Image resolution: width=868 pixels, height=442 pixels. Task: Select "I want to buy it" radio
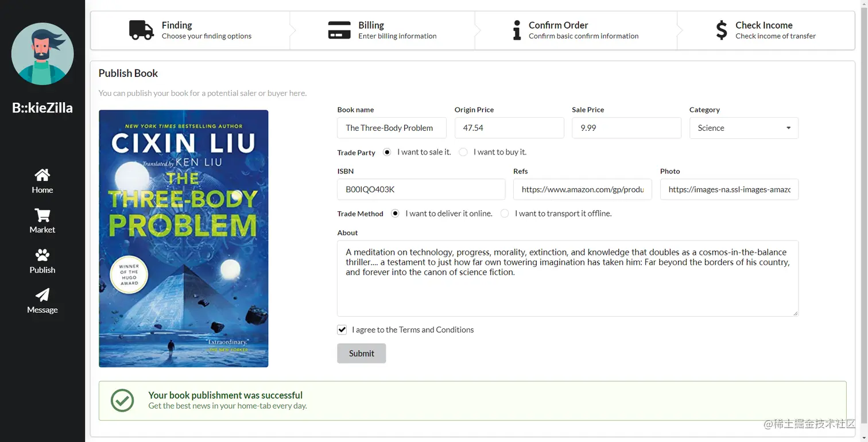[463, 152]
